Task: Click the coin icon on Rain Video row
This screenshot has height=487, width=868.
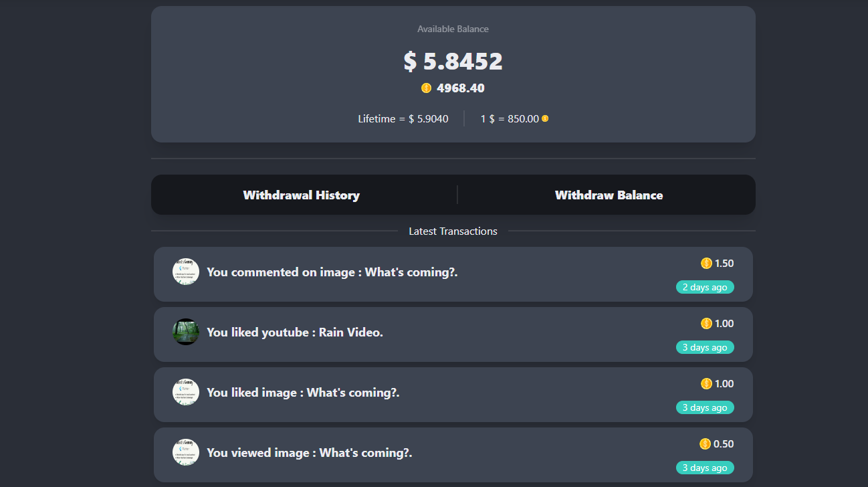Action: (x=706, y=324)
